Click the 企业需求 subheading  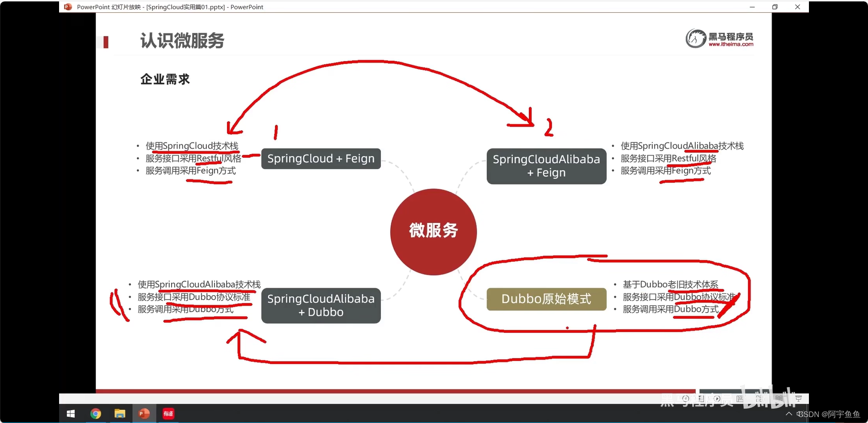coord(165,79)
